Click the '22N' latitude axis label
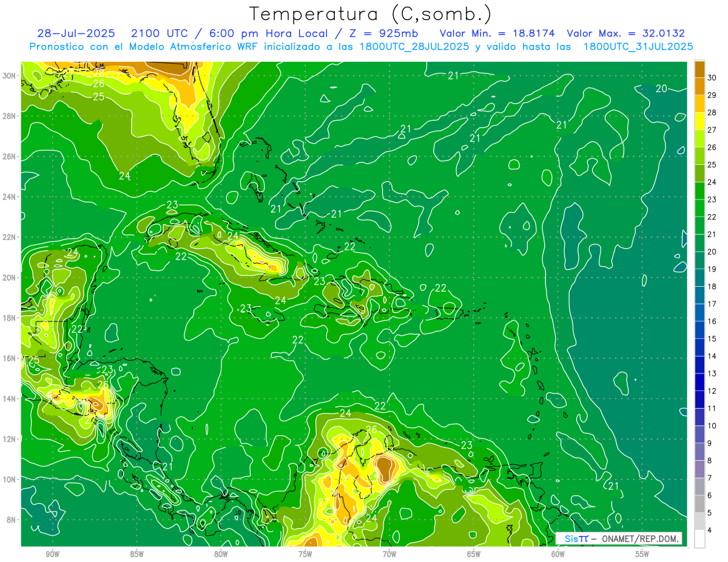This screenshot has width=728, height=562. 10,237
